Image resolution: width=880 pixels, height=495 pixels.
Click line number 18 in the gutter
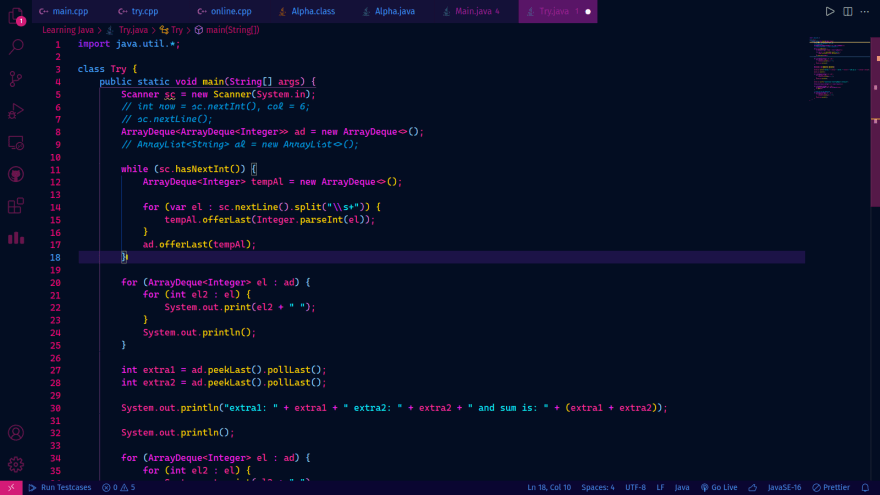(x=55, y=258)
